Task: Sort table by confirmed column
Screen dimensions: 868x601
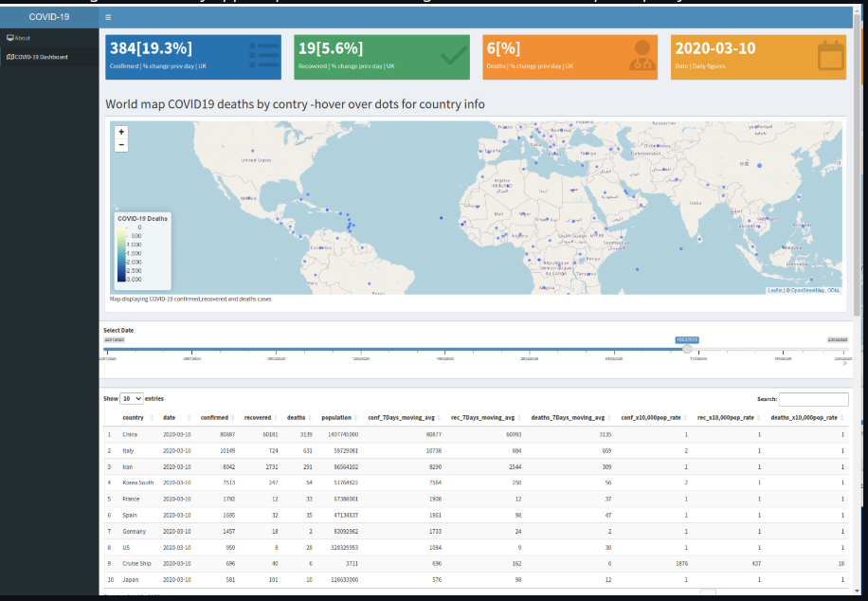Action: [215, 417]
